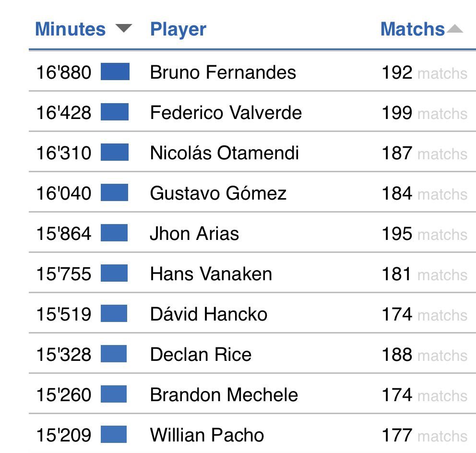Click Brandon Mechele's 15'260 minutes value
Screen dimensions: 476x453
pyautogui.click(x=63, y=395)
